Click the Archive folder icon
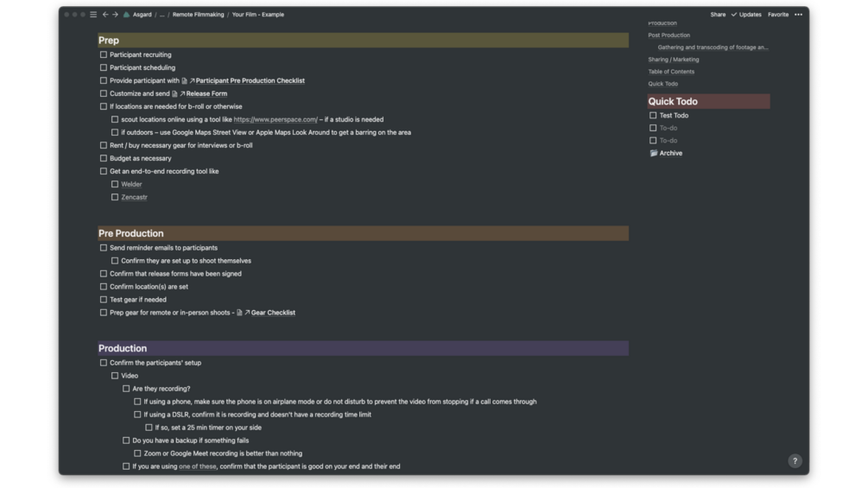 pos(654,153)
